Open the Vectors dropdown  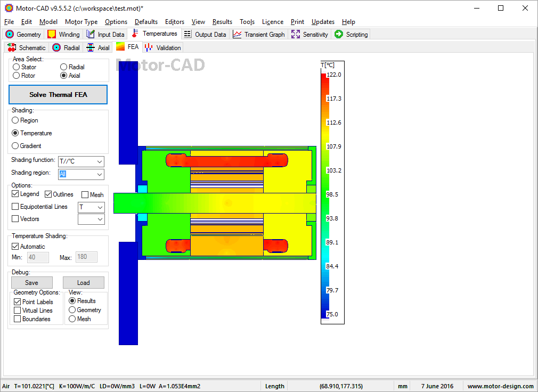[x=91, y=219]
